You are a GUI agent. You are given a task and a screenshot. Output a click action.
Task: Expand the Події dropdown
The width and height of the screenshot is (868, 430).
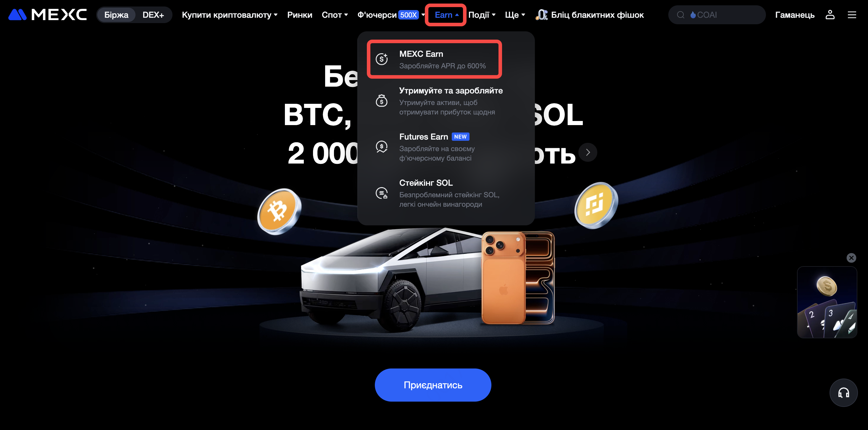(482, 15)
